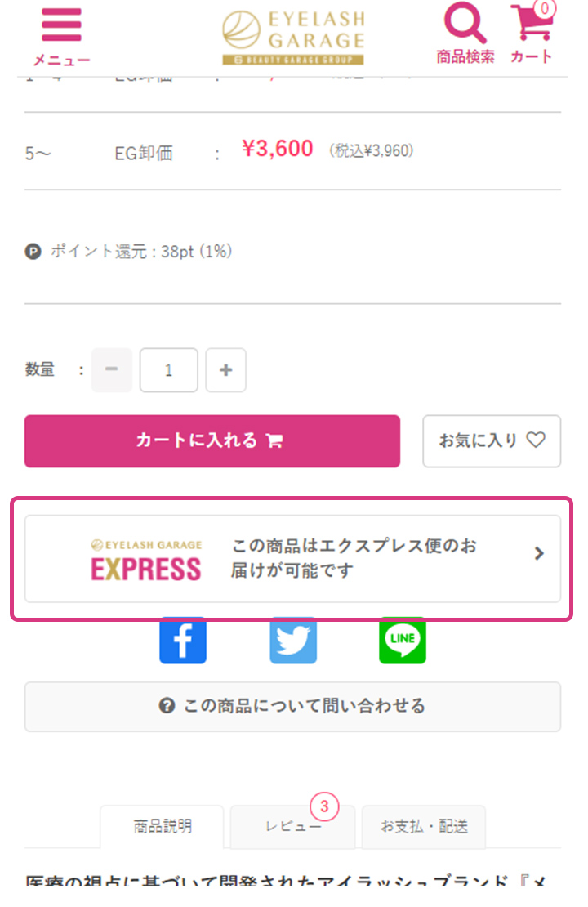Toggle お気に入り favorite heart button
588x907 pixels.
pyautogui.click(x=492, y=441)
